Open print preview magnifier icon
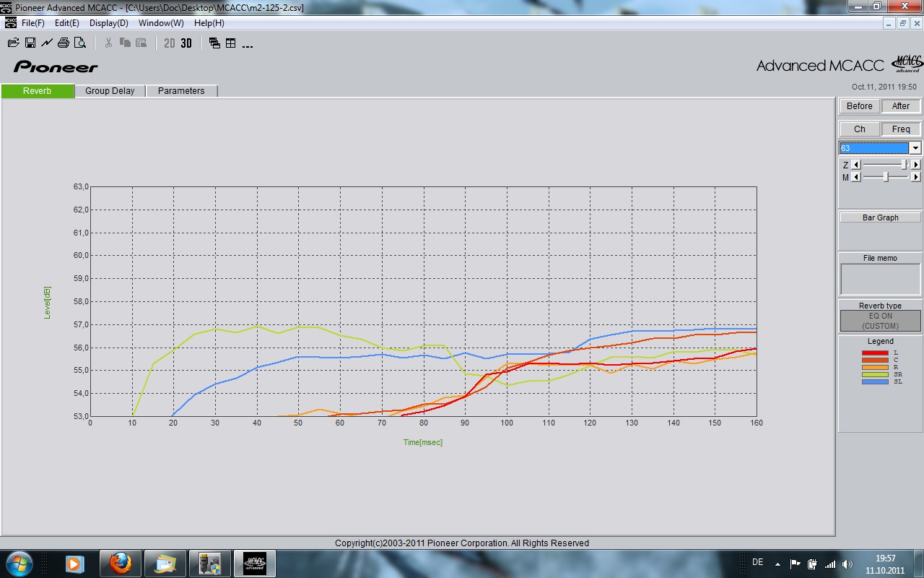This screenshot has width=924, height=578. 80,43
